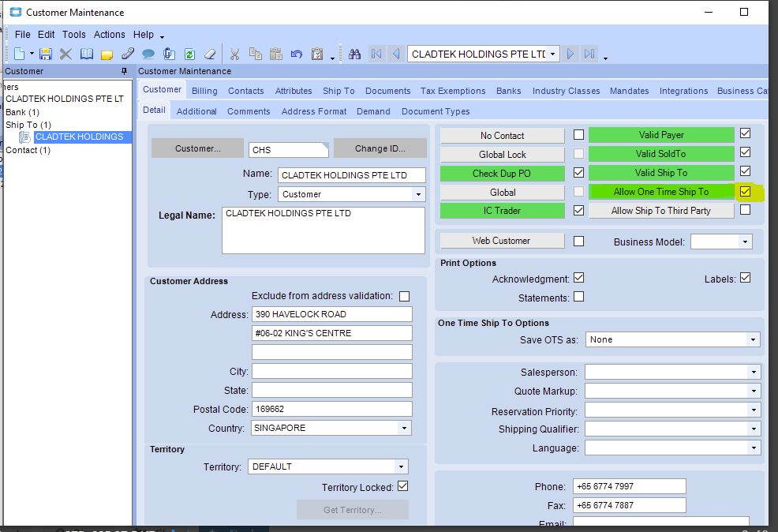Jump to the last customer record
778x532 pixels.
(x=589, y=54)
